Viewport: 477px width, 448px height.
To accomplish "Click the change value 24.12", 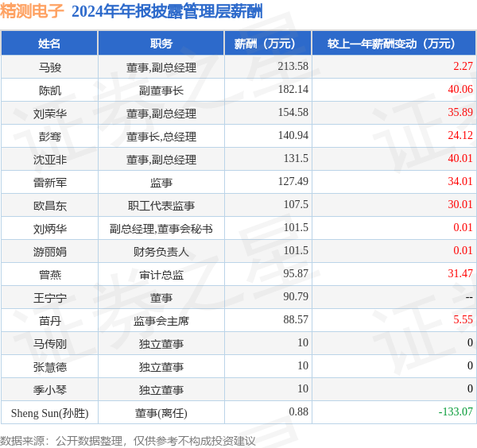I will pyautogui.click(x=460, y=136).
